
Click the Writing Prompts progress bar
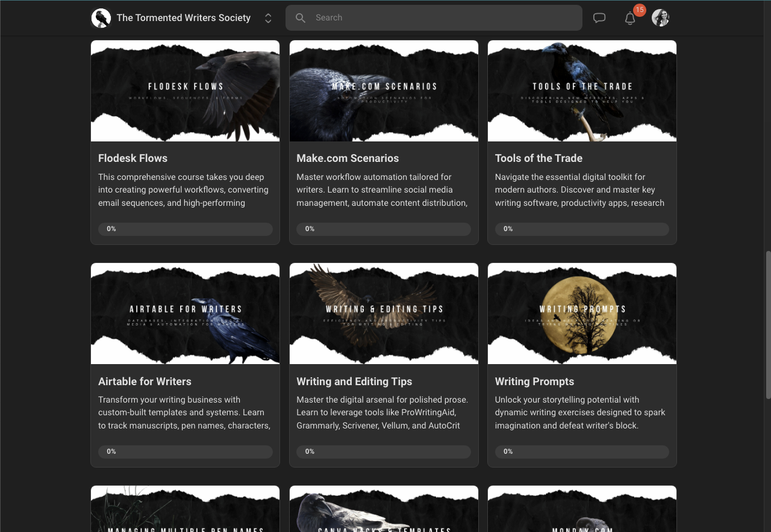click(582, 451)
